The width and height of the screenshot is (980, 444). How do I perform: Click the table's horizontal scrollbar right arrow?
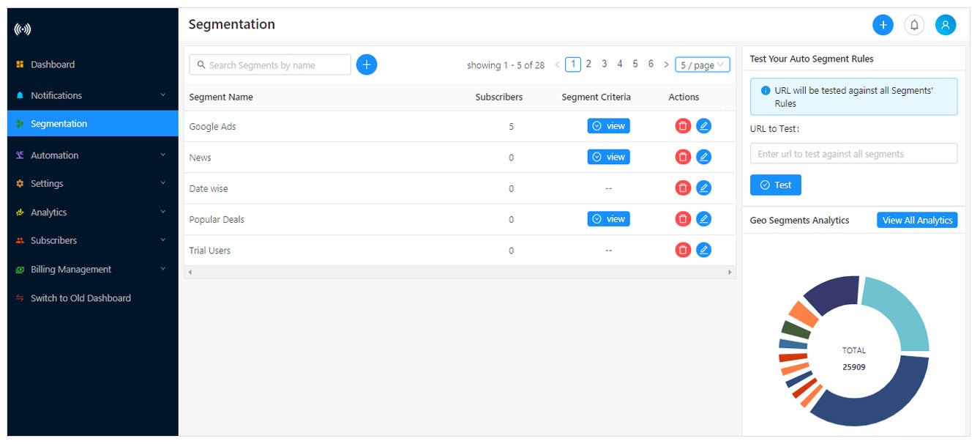(730, 272)
